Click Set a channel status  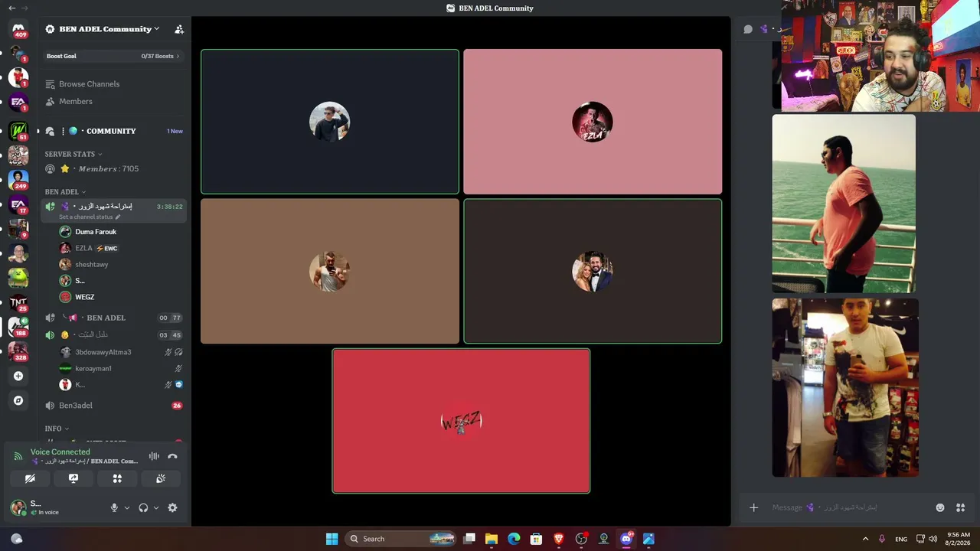coord(90,217)
